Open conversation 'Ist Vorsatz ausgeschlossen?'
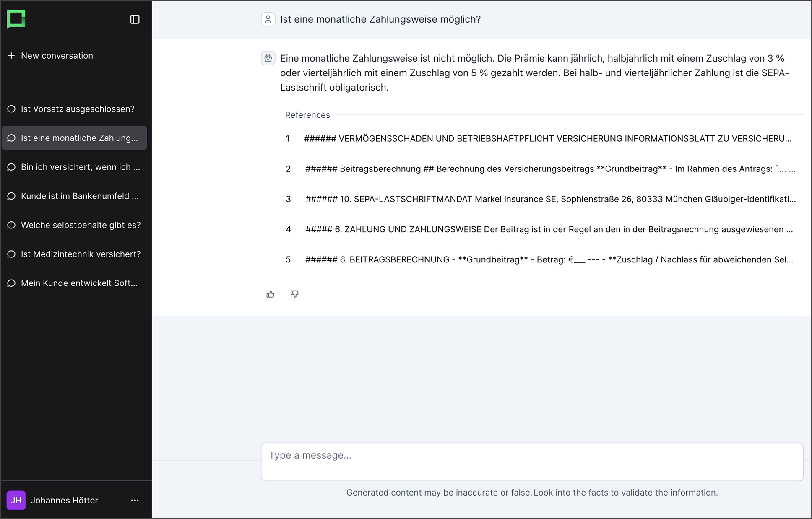This screenshot has width=812, height=519. [x=74, y=109]
